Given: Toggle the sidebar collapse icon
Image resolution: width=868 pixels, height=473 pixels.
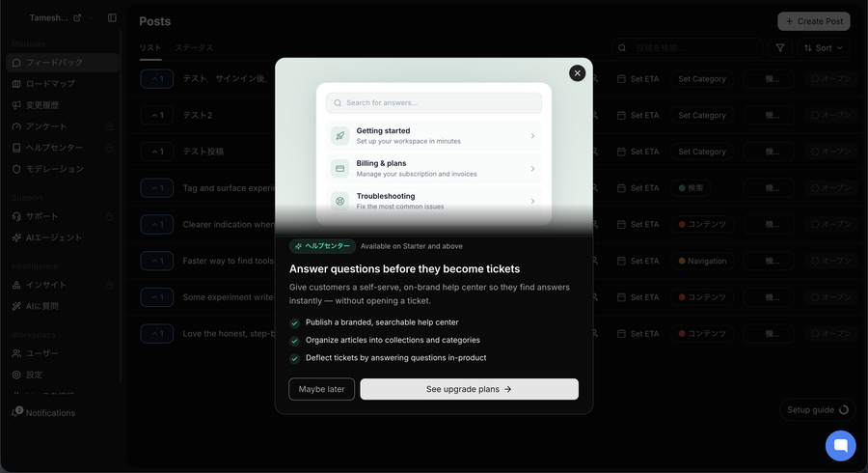Looking at the screenshot, I should (113, 17).
